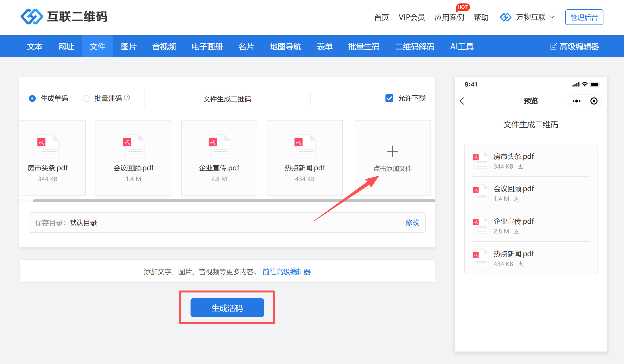Click help icon next to 批量建码
Image resolution: width=624 pixels, height=364 pixels.
[127, 97]
